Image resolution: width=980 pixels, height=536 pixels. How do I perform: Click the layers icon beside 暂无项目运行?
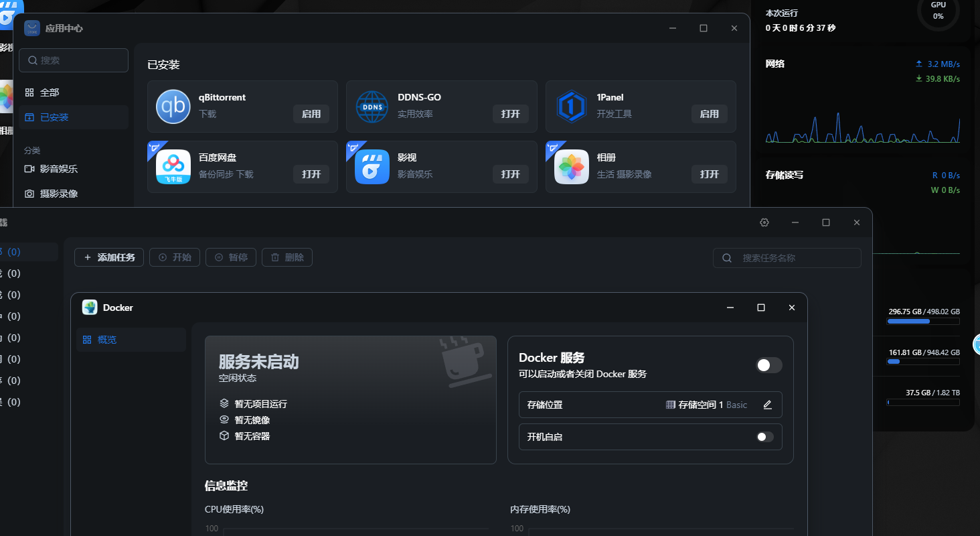coord(224,404)
